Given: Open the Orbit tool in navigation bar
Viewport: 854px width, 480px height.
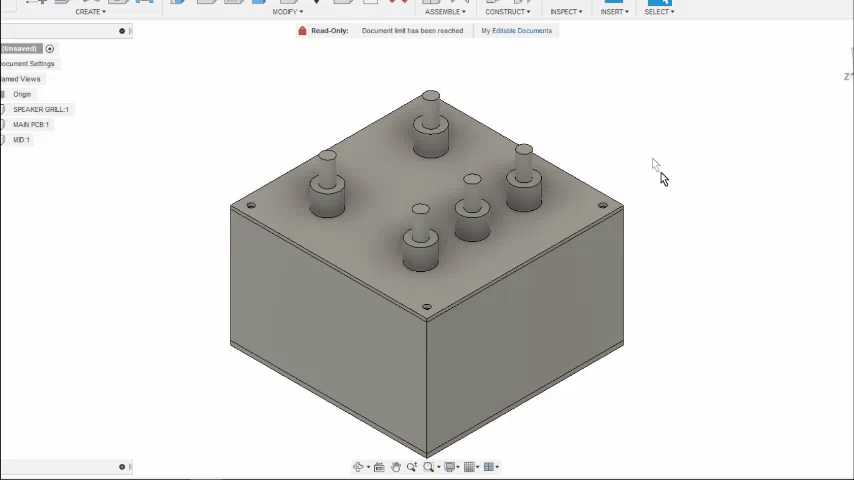Looking at the screenshot, I should pos(358,467).
